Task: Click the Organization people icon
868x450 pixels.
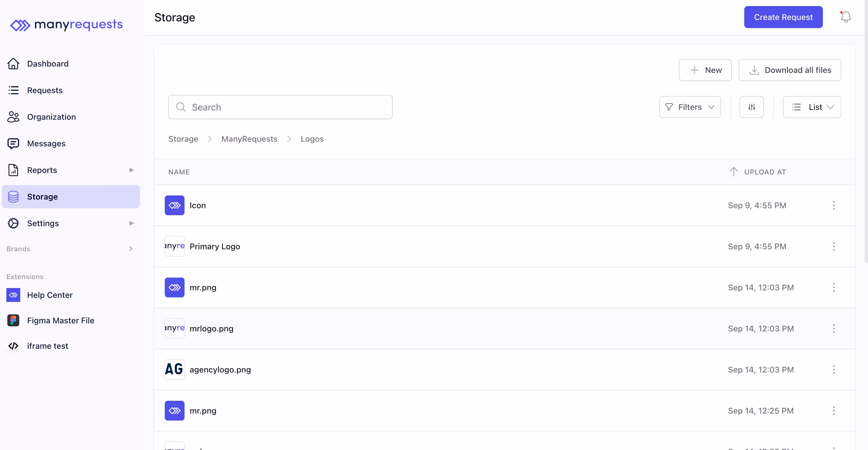Action: click(13, 117)
